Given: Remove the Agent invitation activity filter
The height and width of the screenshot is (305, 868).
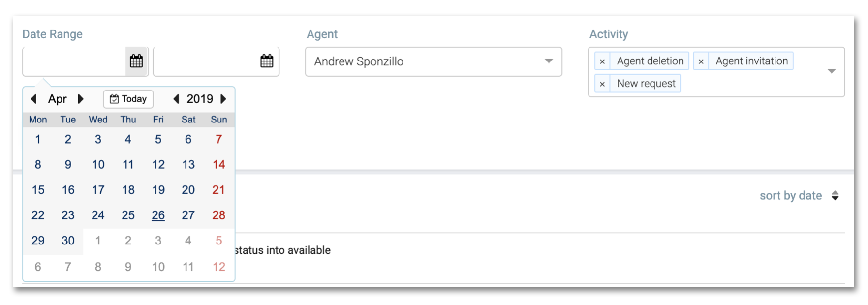Looking at the screenshot, I should point(701,61).
